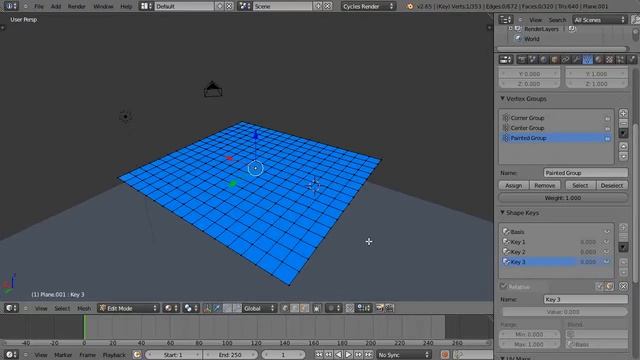Add a new screen layout
The height and width of the screenshot is (360, 640).
tap(220, 6)
